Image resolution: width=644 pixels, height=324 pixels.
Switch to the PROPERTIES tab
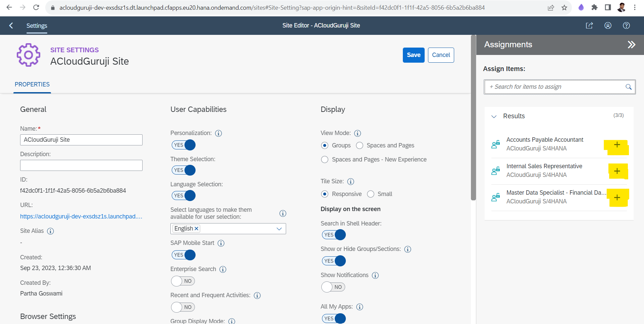click(32, 84)
